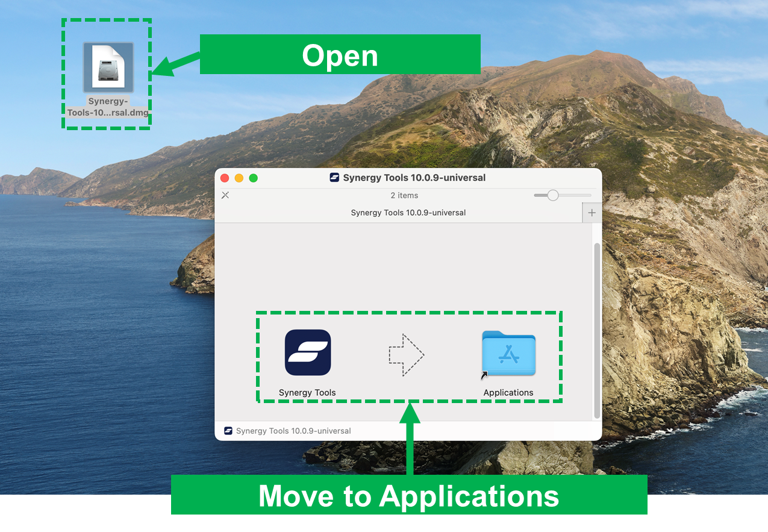Click the window title "Synergy Tools 10.0.9-universal"
The height and width of the screenshot is (532, 768).
tap(414, 178)
